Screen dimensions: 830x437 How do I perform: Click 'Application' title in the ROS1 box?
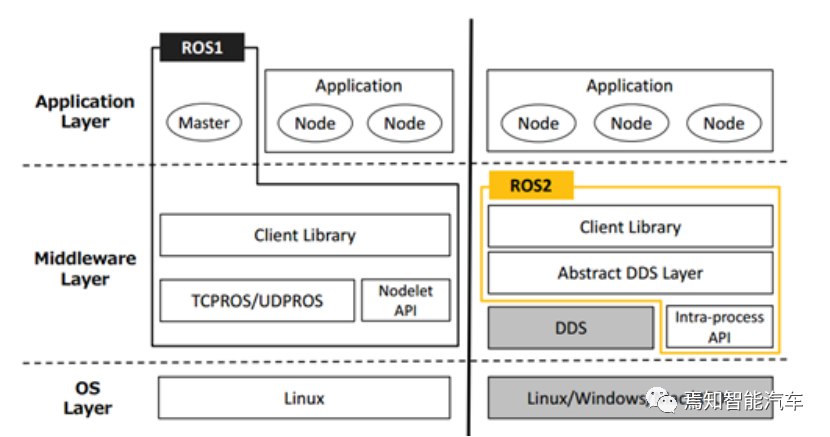click(x=359, y=85)
